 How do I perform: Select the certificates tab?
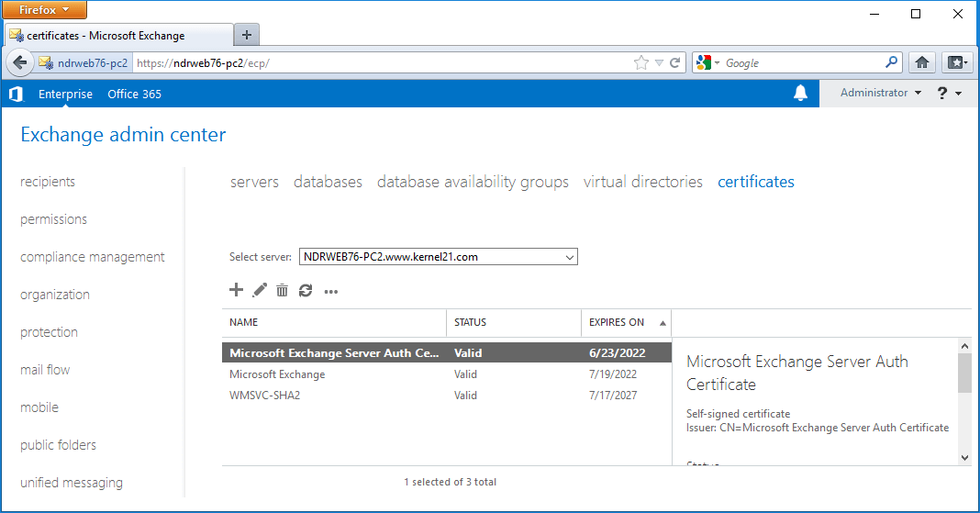tap(756, 182)
